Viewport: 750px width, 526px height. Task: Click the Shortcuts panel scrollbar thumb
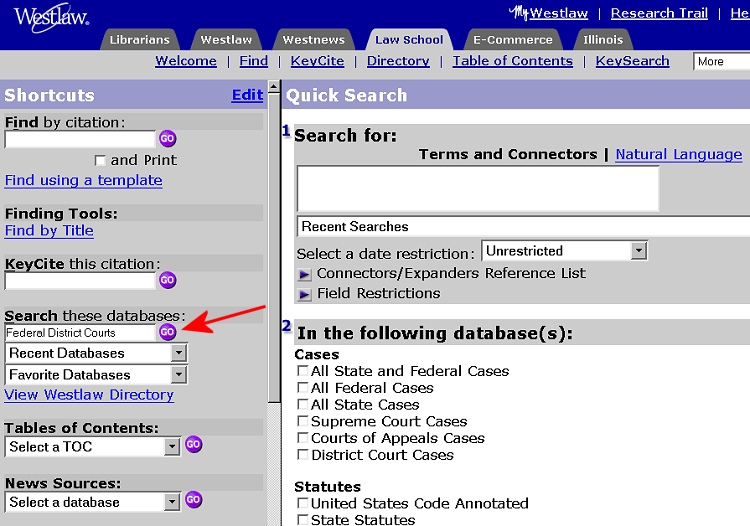(274, 249)
